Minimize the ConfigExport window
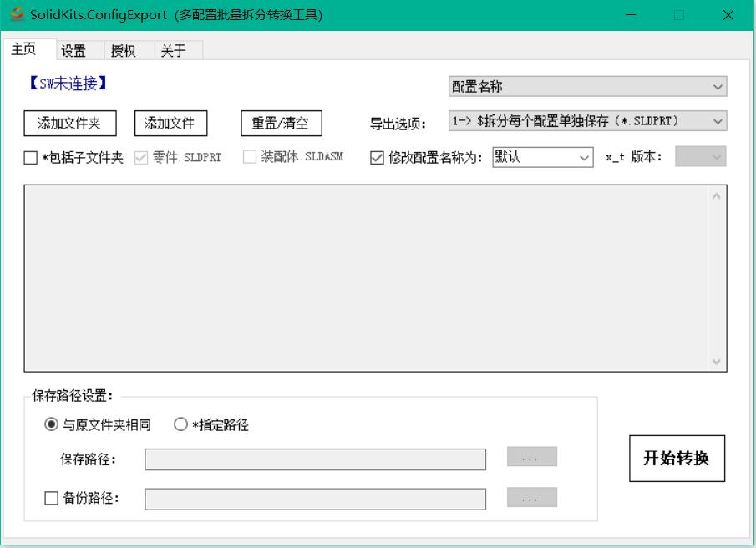Viewport: 756px width, 548px height. pyautogui.click(x=631, y=15)
